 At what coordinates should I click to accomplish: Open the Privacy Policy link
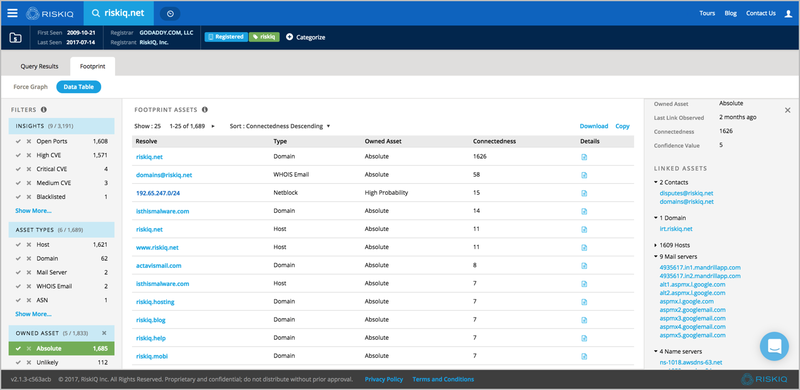coord(384,379)
